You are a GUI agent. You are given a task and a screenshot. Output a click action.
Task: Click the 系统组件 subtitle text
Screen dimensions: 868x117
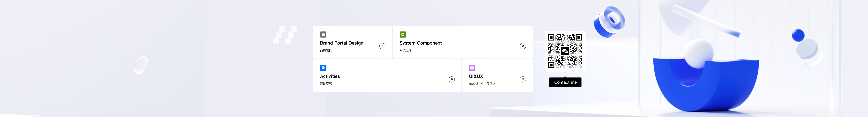(x=405, y=50)
